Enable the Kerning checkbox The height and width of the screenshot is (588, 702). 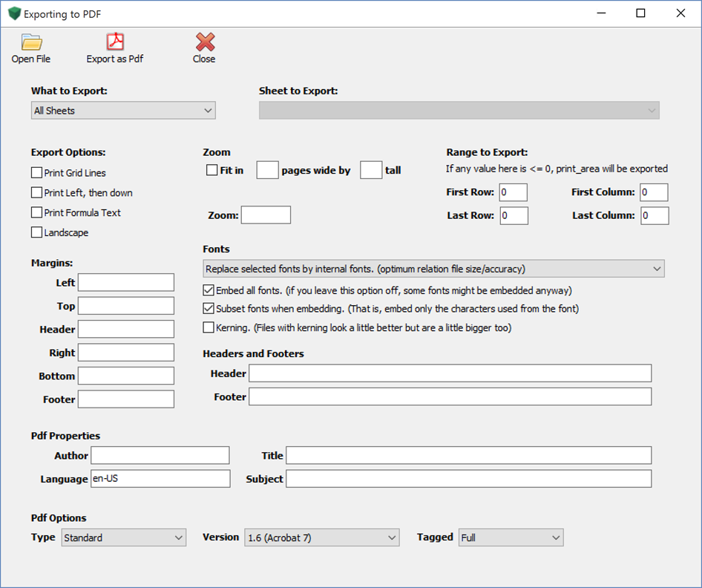209,327
